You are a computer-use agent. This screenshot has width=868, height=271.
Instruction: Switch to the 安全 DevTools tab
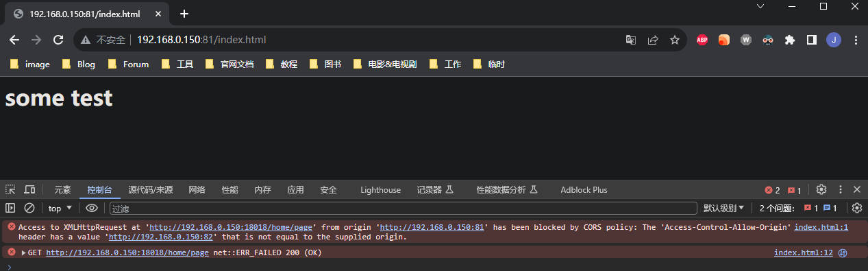tap(328, 190)
